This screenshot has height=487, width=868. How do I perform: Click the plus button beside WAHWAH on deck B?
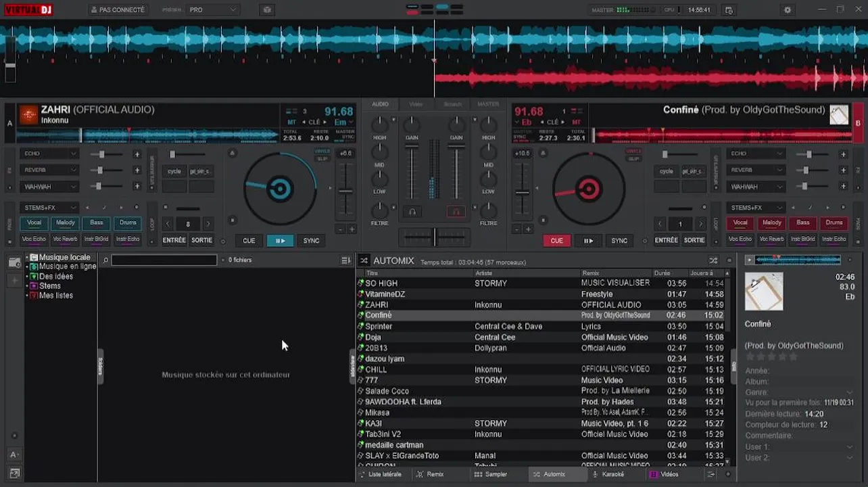(843, 187)
